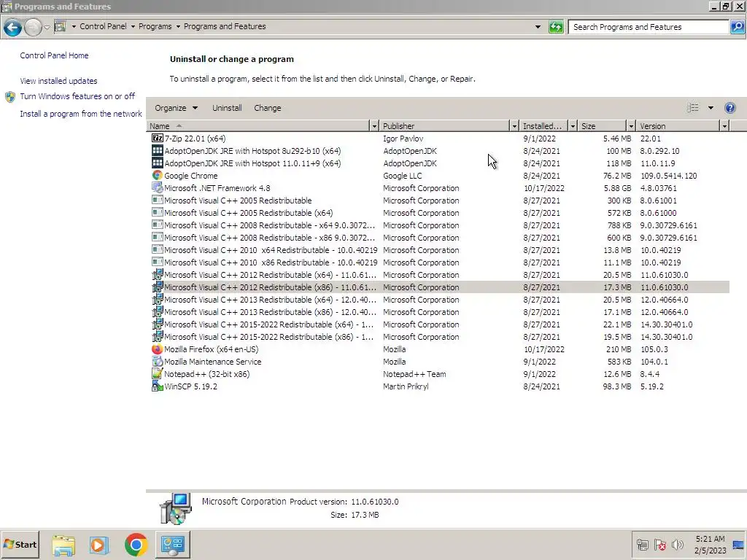747x560 pixels.
Task: Click the Action Center flag tray icon
Action: 659,544
